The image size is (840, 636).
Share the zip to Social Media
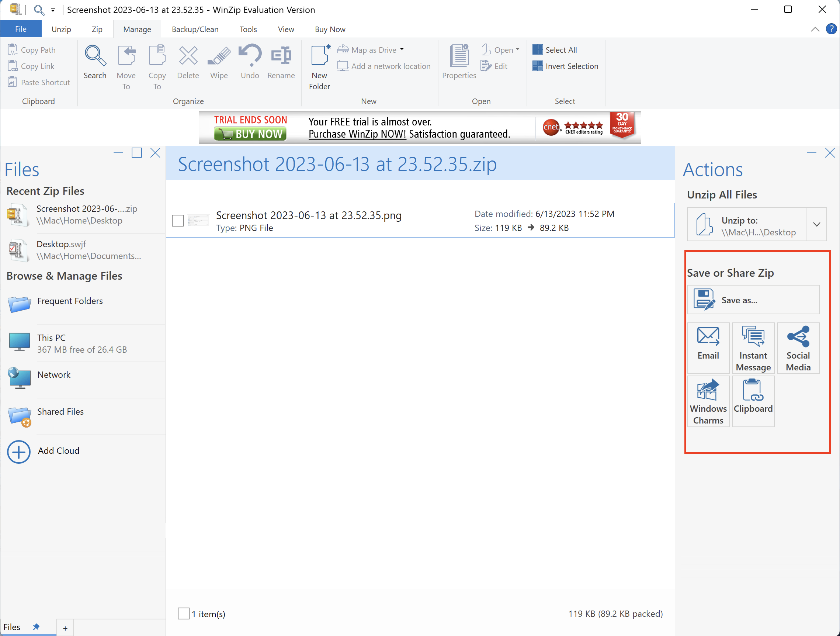tap(798, 348)
